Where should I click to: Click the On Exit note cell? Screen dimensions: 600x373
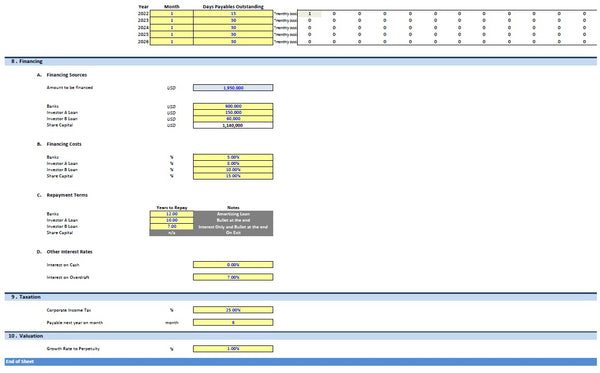pos(233,233)
